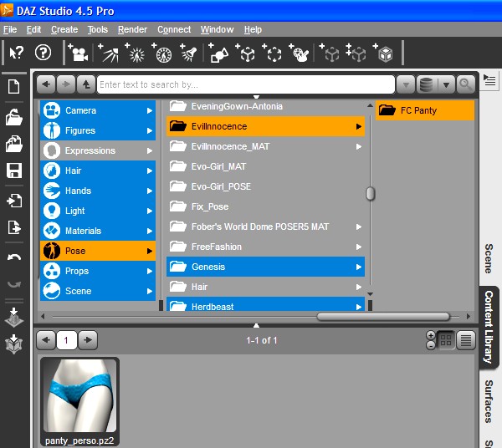
Task: Click the page number field
Action: point(66,340)
